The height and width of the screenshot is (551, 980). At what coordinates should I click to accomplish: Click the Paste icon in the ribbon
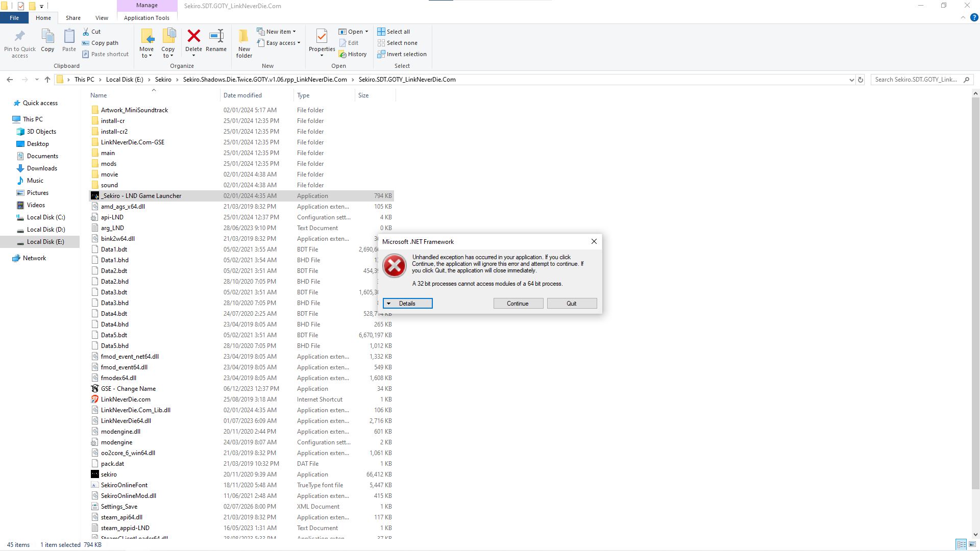69,37
